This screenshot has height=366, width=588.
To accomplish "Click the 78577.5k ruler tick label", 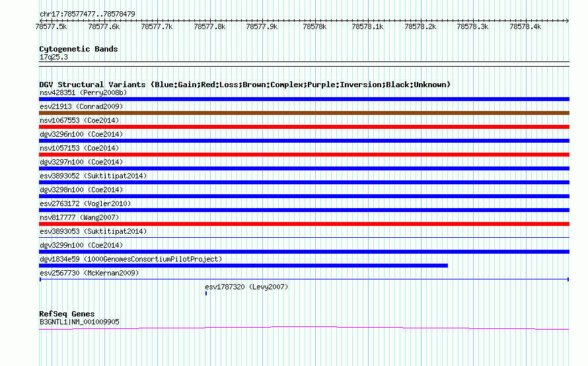I will [52, 26].
